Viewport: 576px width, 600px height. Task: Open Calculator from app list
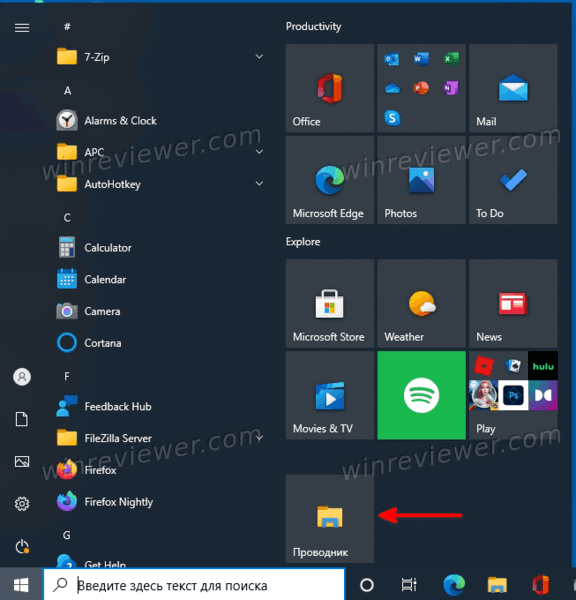tap(159, 248)
